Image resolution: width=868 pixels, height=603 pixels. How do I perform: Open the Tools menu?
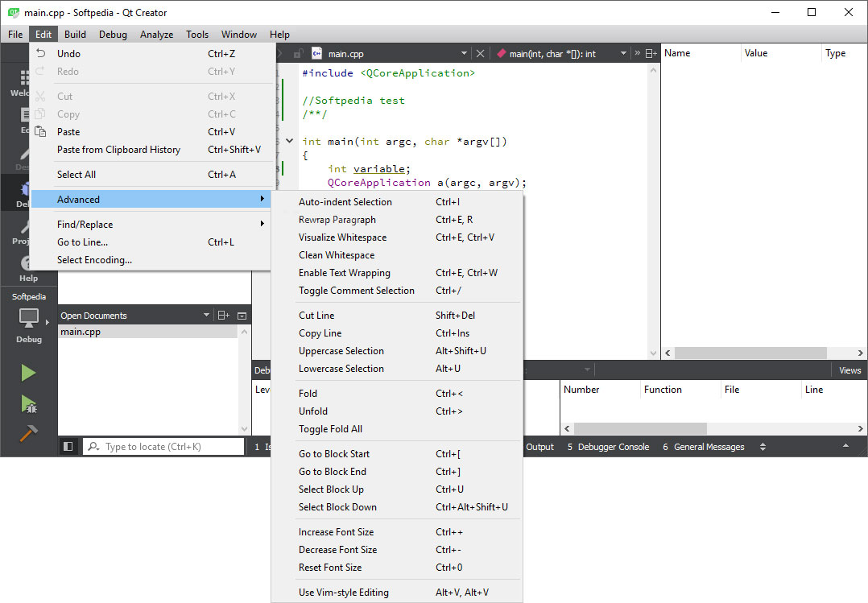(197, 35)
